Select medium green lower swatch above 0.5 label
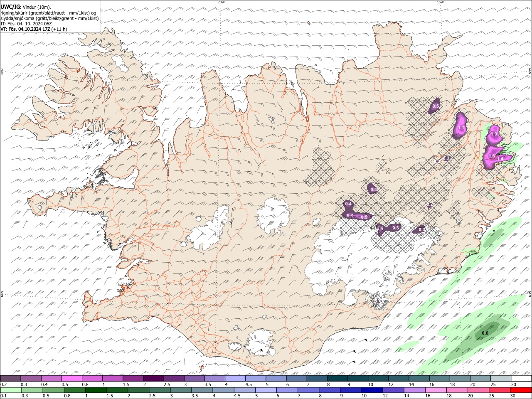 point(53,390)
